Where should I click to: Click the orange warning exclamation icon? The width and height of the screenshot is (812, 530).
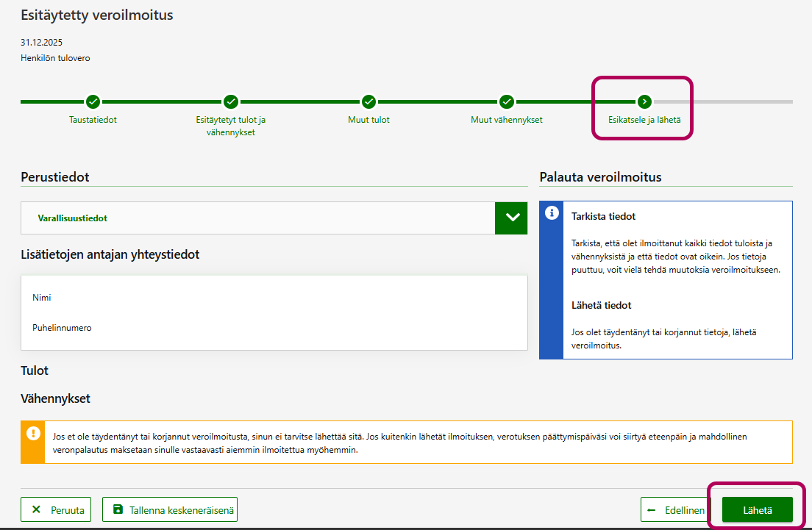(x=33, y=433)
